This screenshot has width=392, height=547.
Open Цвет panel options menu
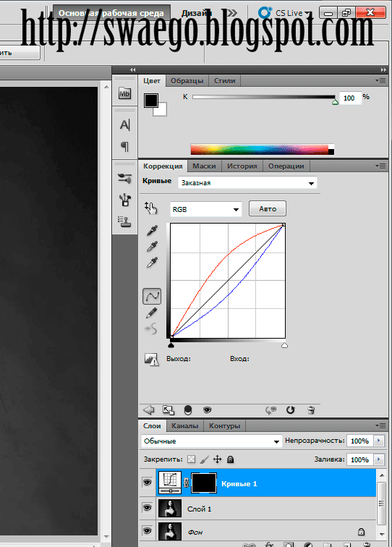tap(380, 80)
